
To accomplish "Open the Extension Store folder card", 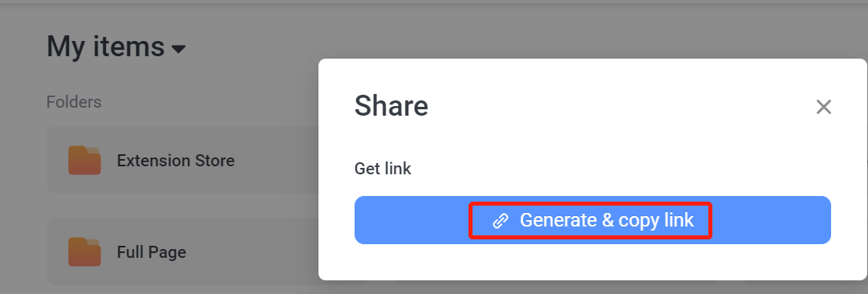I will point(183,160).
